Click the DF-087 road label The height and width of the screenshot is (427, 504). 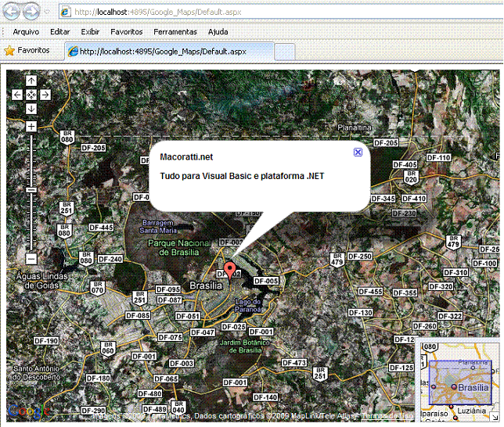coord(169,300)
